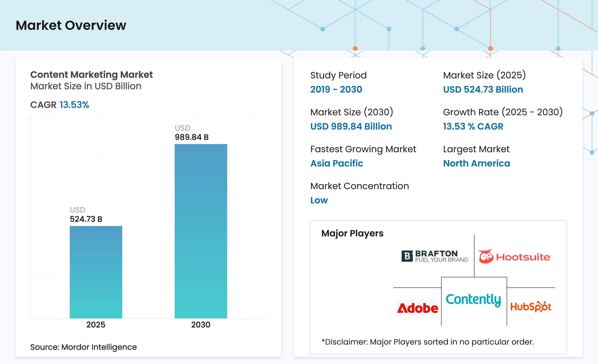
Task: Click 'Fastest Growing Market' label
Action: [x=363, y=149]
